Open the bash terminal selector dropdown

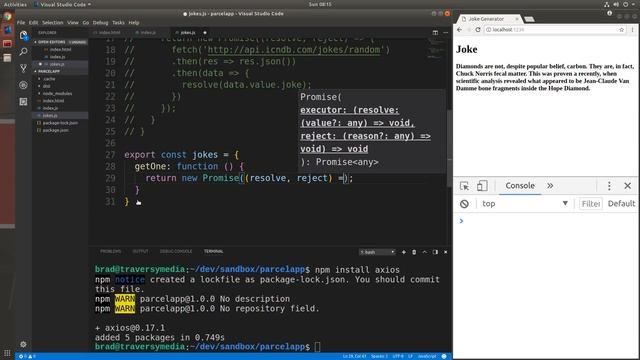pyautogui.click(x=377, y=252)
